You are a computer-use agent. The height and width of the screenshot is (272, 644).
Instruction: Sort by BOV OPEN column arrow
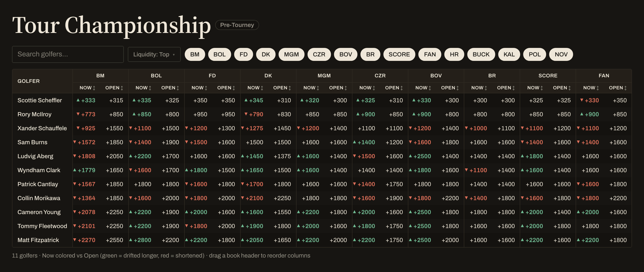pyautogui.click(x=458, y=88)
